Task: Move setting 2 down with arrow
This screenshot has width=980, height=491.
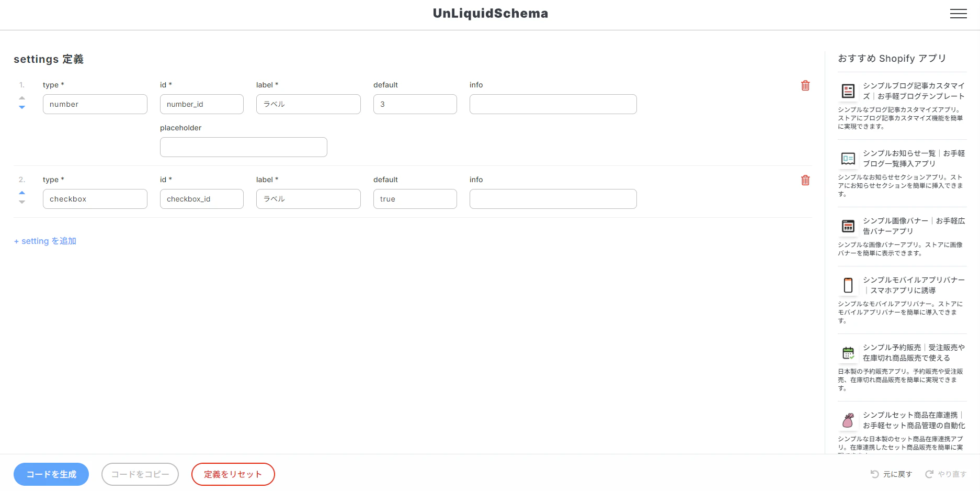Action: [22, 202]
